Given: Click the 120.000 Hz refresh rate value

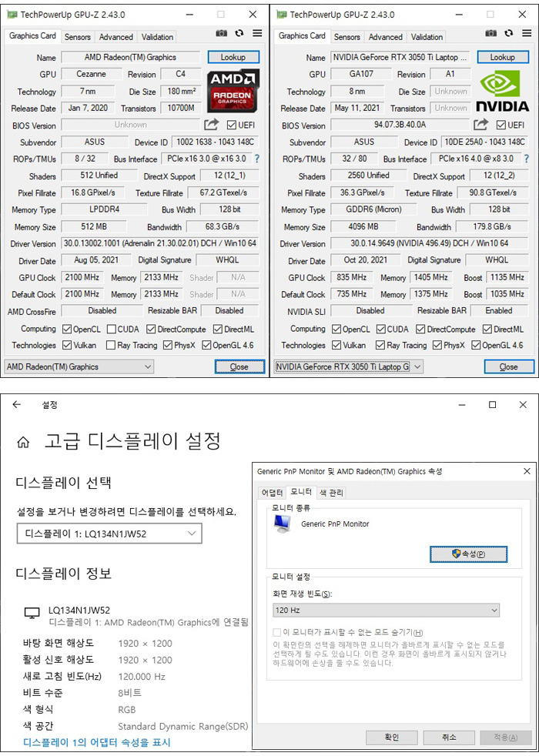Looking at the screenshot, I should point(142,677).
